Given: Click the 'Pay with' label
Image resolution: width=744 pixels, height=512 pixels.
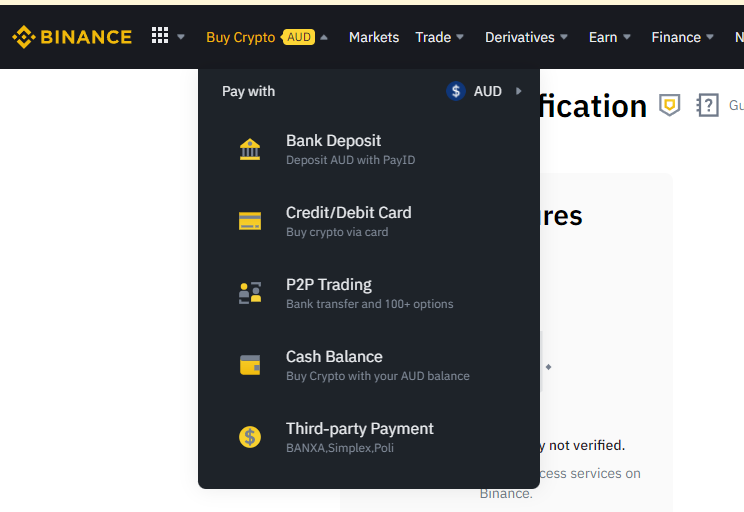Looking at the screenshot, I should point(249,91).
